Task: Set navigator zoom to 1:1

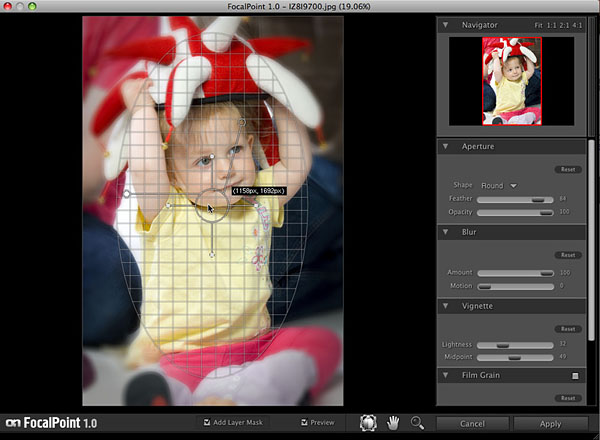Action: point(552,24)
